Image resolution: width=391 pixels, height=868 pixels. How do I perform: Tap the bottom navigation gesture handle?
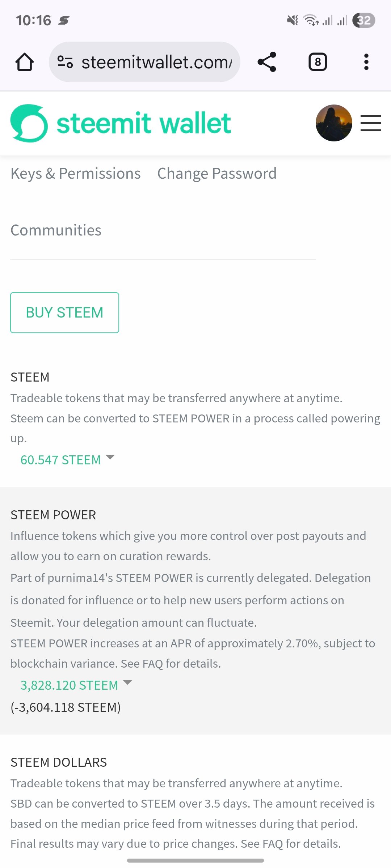[x=195, y=860]
